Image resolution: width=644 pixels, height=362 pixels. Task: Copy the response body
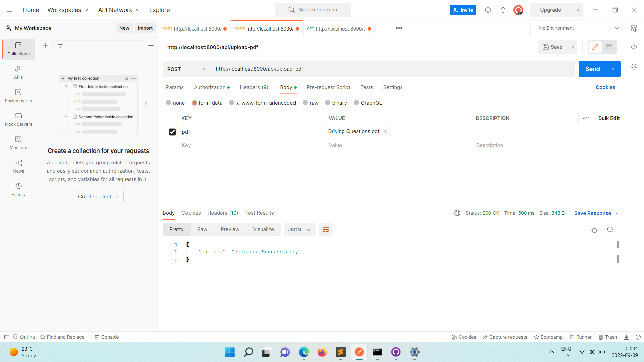coord(594,230)
